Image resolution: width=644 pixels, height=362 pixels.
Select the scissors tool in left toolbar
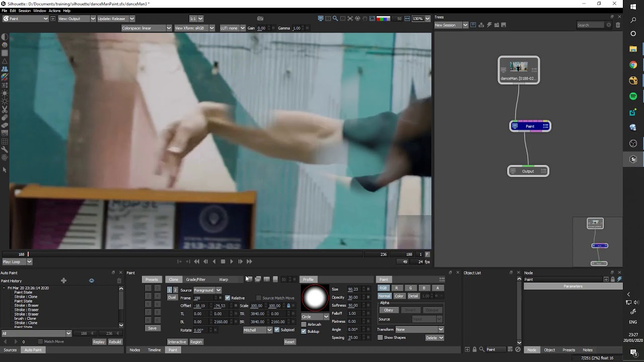(5, 109)
